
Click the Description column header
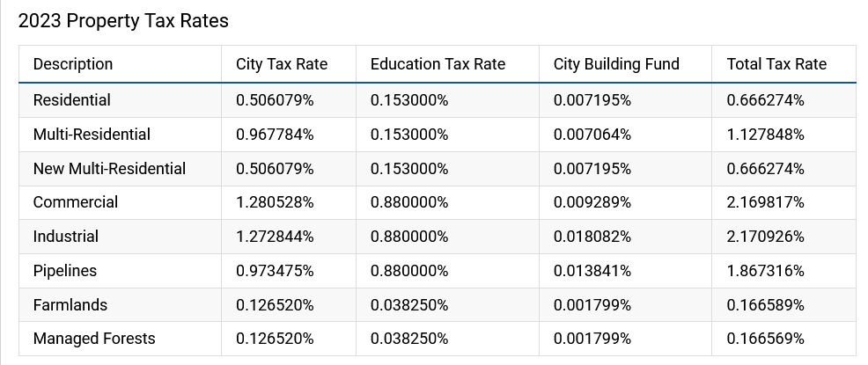pos(72,64)
